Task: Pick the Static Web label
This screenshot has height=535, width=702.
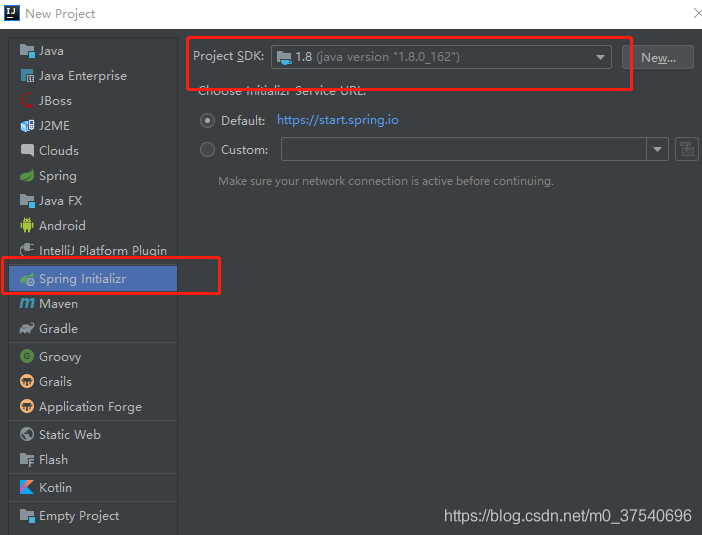Action: pyautogui.click(x=70, y=435)
